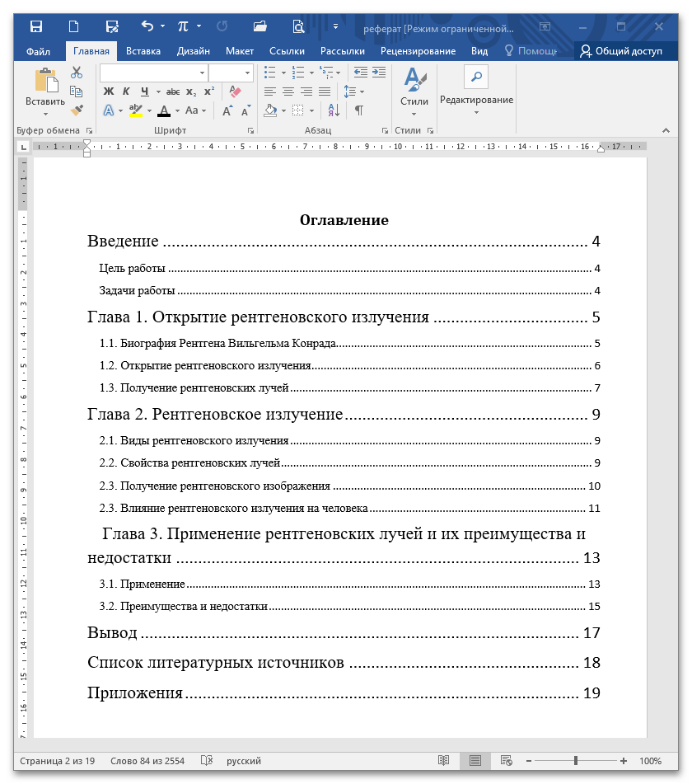The width and height of the screenshot is (692, 784).
Task: Toggle italic formatting (К)
Action: 126,92
